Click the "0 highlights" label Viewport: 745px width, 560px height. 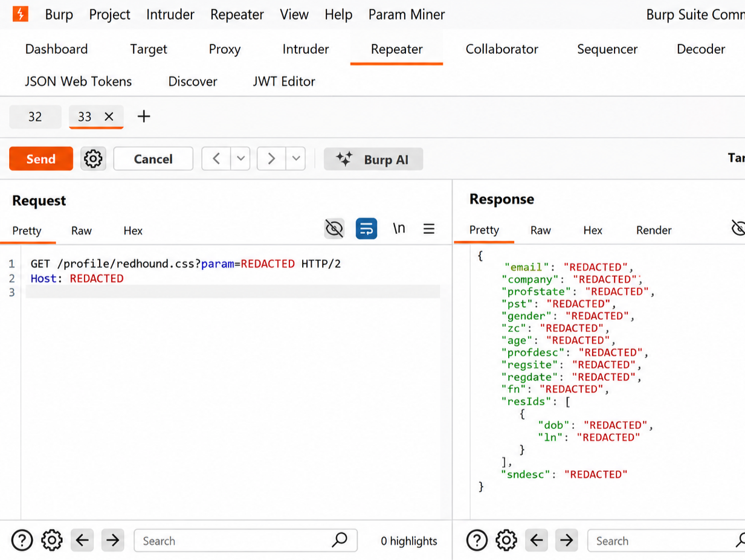tap(409, 541)
